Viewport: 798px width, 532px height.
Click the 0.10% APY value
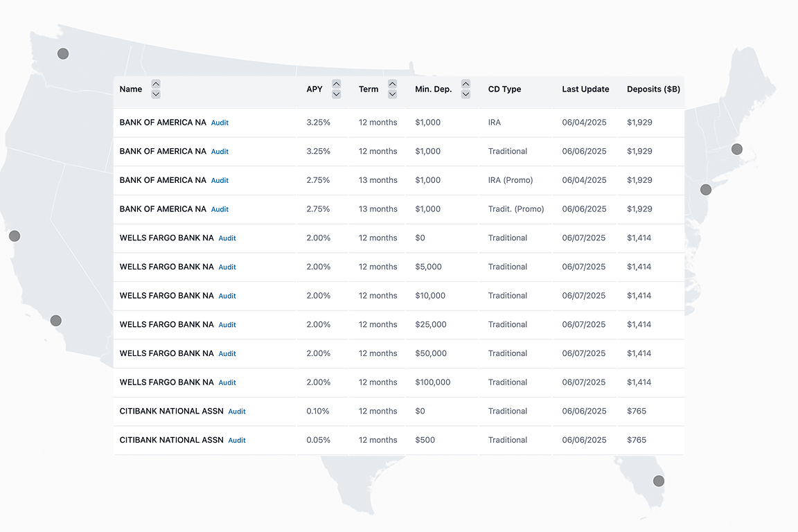coord(317,411)
